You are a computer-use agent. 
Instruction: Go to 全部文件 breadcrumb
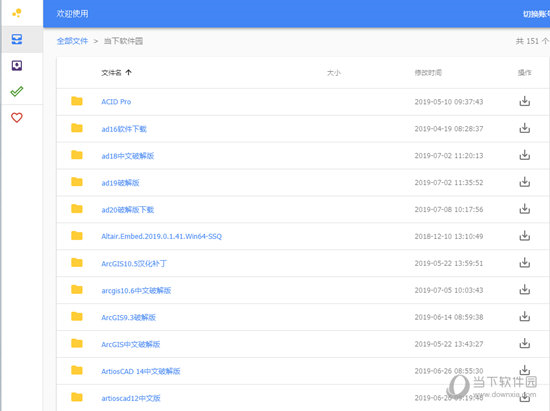pos(72,41)
